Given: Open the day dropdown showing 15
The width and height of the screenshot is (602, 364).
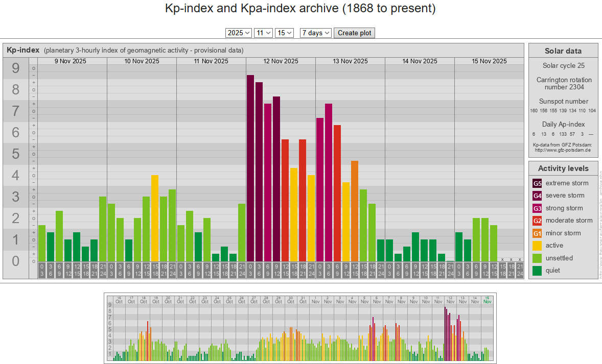Looking at the screenshot, I should click(x=284, y=33).
